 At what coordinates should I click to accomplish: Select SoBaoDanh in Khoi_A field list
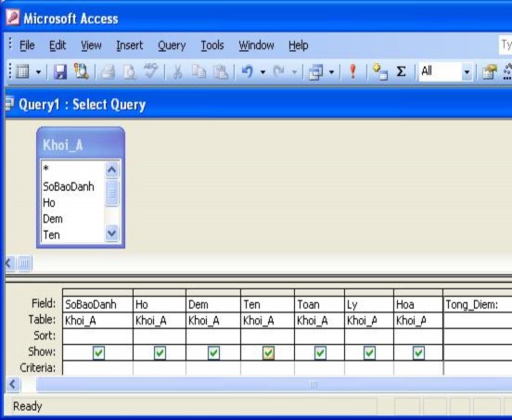73,186
